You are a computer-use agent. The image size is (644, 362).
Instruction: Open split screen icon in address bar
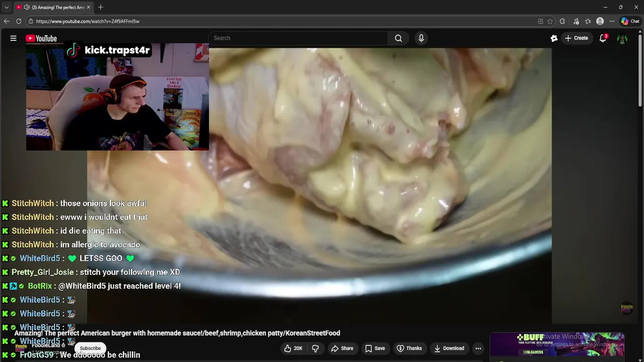coord(540,21)
